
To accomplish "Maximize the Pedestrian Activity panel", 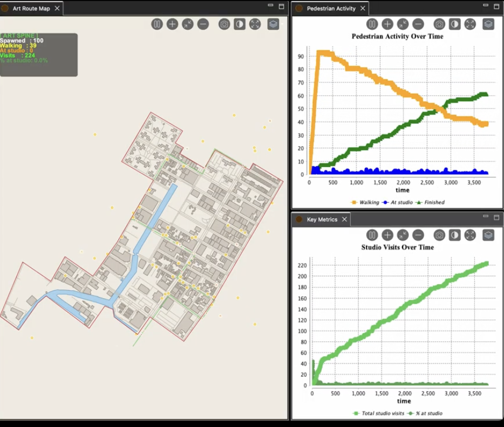I will [x=496, y=6].
